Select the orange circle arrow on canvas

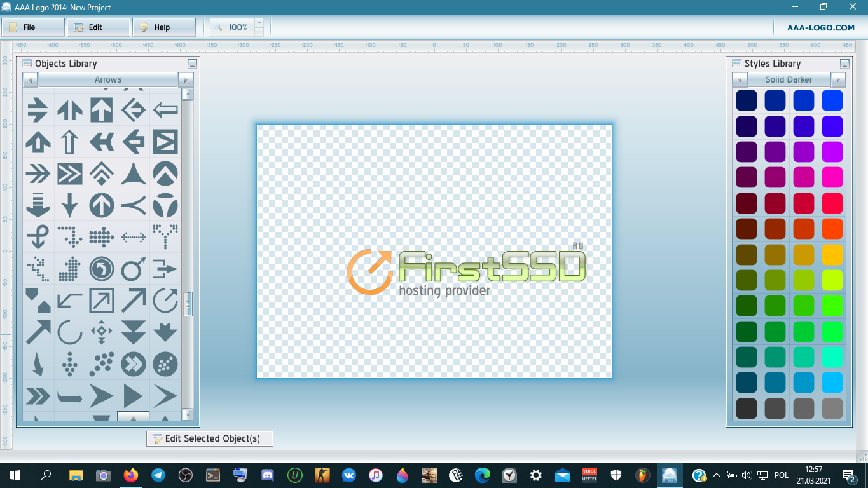369,272
